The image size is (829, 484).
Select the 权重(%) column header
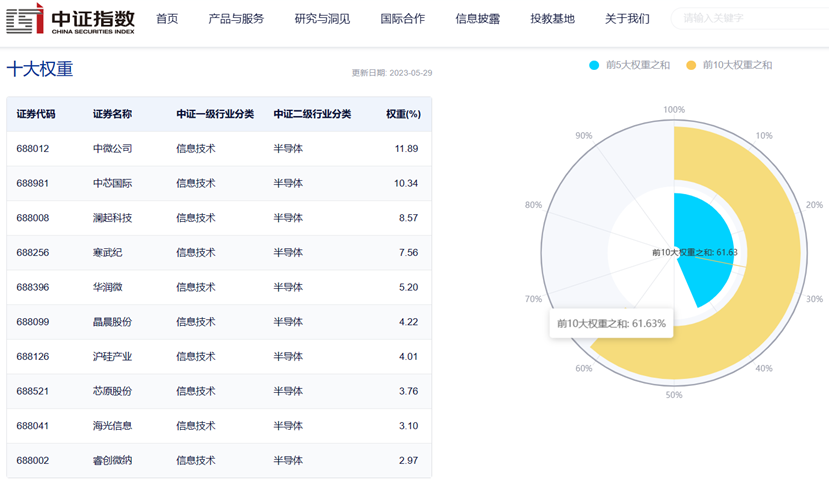(403, 114)
